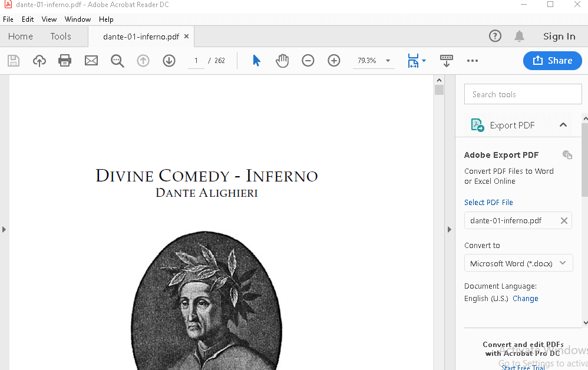The width and height of the screenshot is (588, 370).
Task: Click the 262 total pages label
Action: point(220,61)
